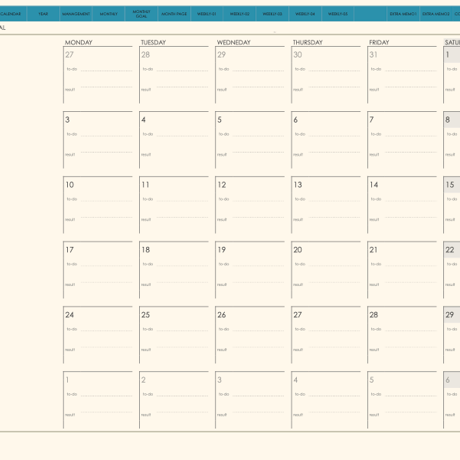The width and height of the screenshot is (460, 460).
Task: Click the to-do line for day 14
Action: click(x=410, y=201)
